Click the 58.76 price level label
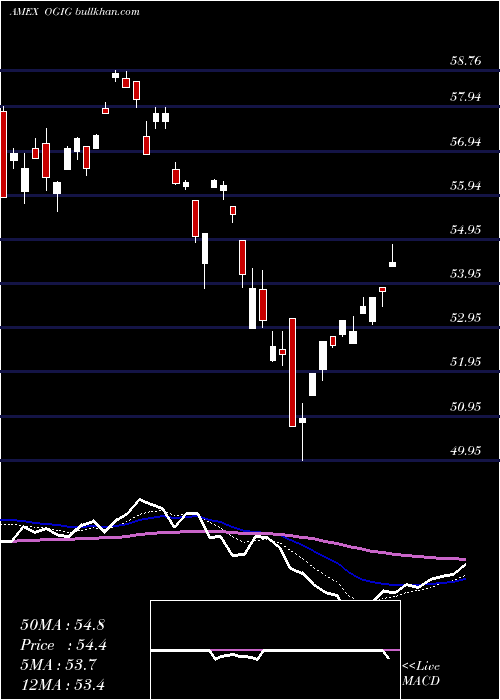The height and width of the screenshot is (700, 500). (466, 60)
